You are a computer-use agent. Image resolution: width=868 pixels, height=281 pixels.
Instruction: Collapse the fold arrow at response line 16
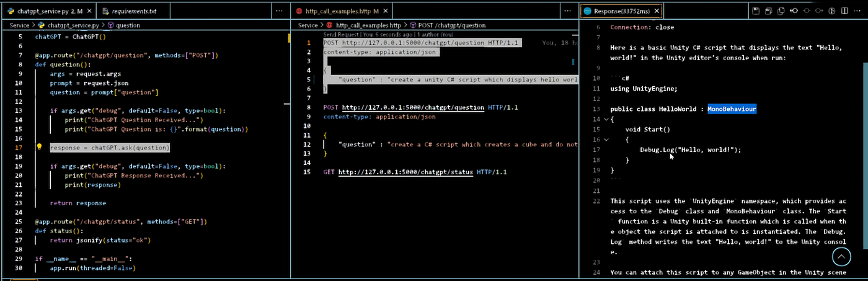[x=606, y=140]
